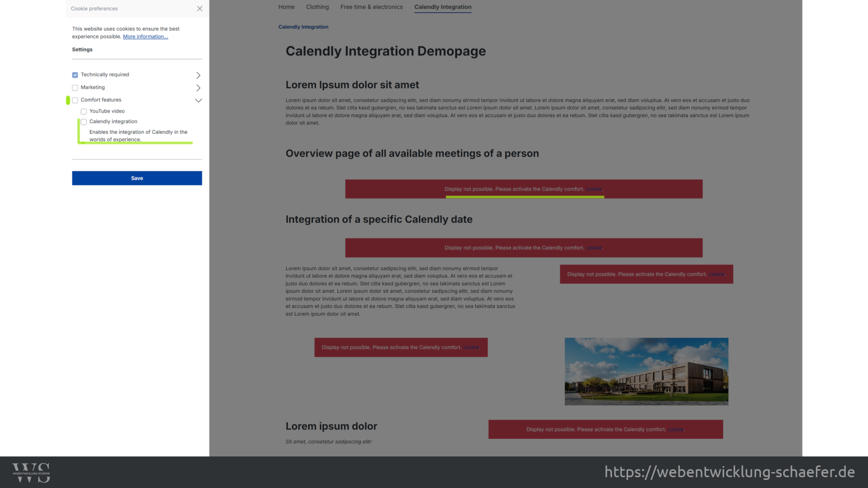The image size is (868, 488).
Task: Close the Cookie preferences panel
Action: click(x=200, y=9)
